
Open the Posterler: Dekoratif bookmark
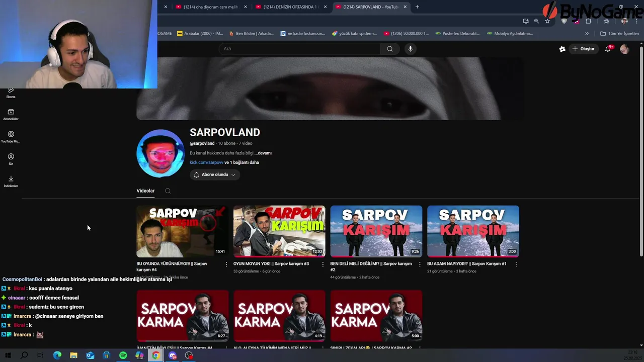[457, 34]
